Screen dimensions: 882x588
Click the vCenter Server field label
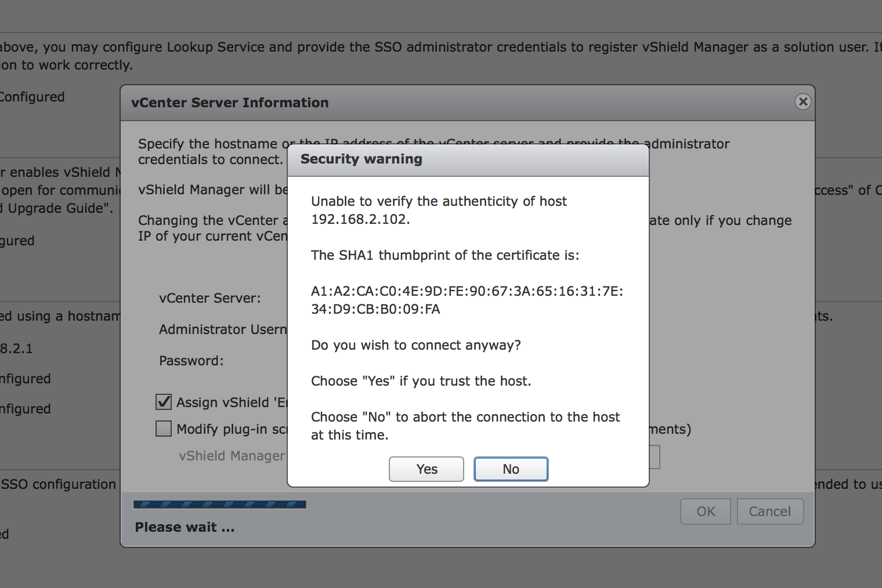210,298
